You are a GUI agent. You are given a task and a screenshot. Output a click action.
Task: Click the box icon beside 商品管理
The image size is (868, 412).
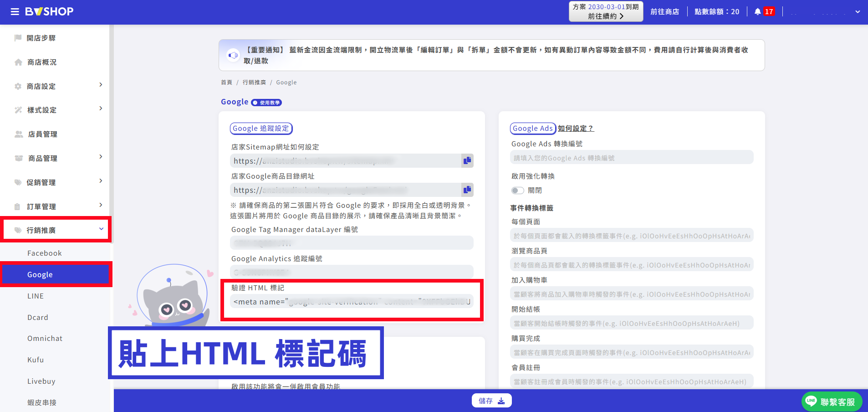point(19,158)
